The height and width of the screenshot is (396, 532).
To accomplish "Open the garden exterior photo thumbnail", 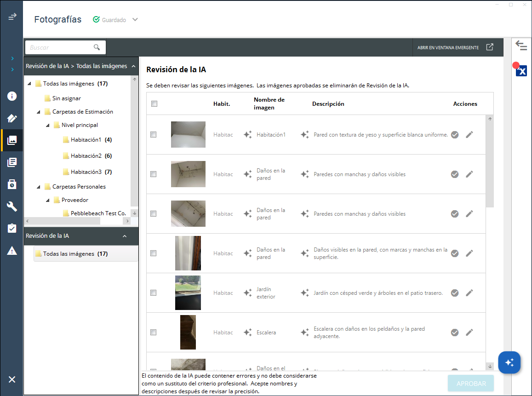I will click(188, 293).
